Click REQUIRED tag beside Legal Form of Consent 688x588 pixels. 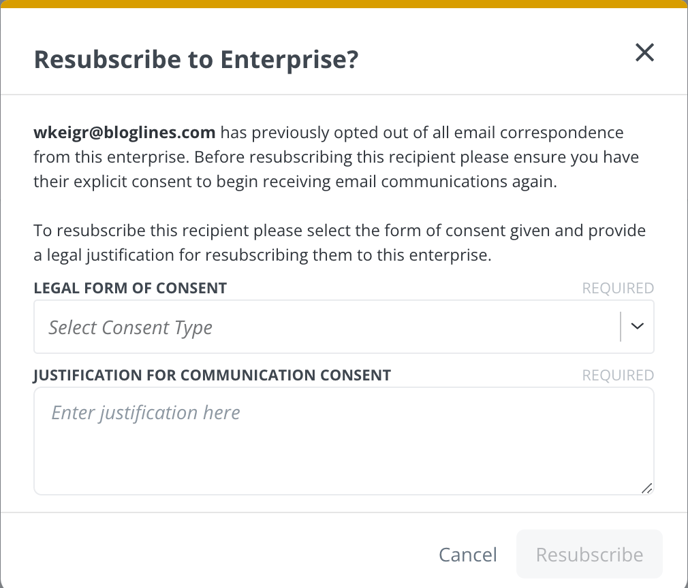[618, 288]
